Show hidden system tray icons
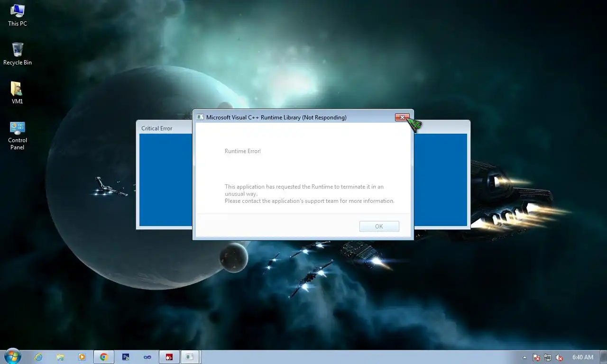This screenshot has height=364, width=607. pos(524,357)
